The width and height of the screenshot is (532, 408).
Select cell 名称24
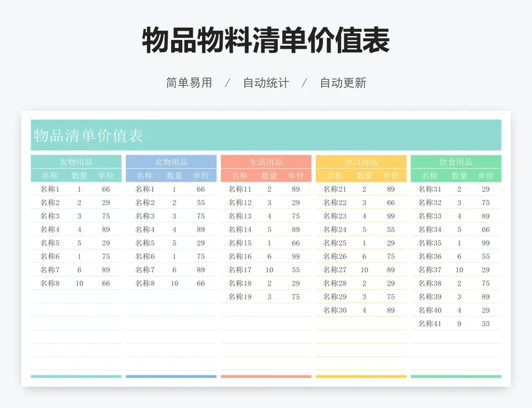pyautogui.click(x=335, y=230)
